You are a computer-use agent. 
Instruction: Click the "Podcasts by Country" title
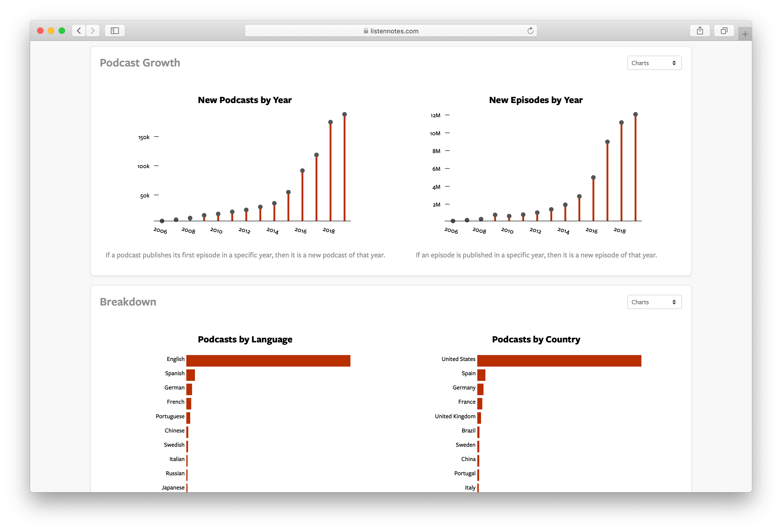(536, 339)
